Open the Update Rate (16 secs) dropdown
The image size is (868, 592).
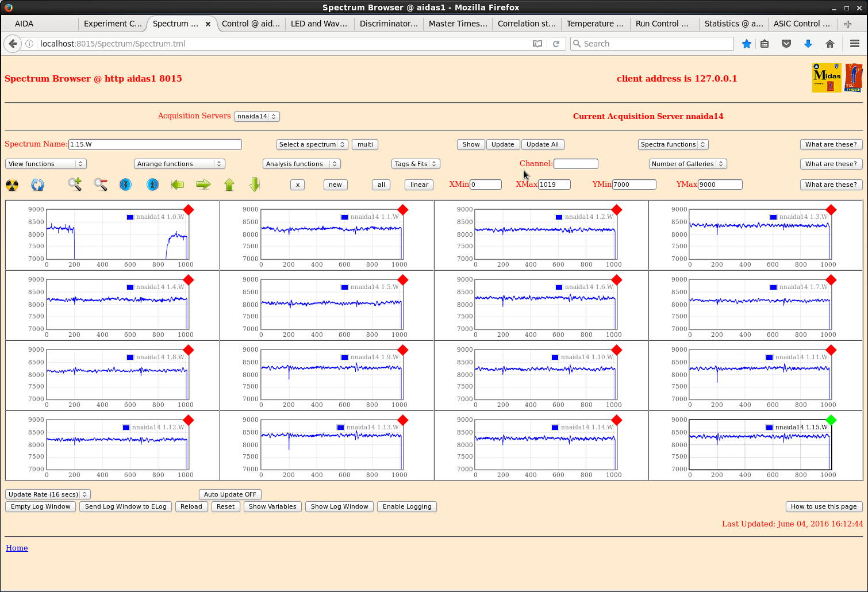(x=48, y=494)
